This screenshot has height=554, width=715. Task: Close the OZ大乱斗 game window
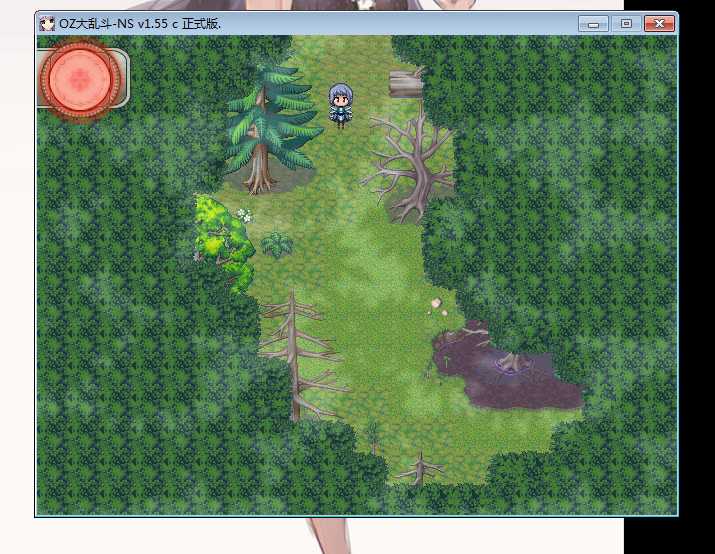659,24
